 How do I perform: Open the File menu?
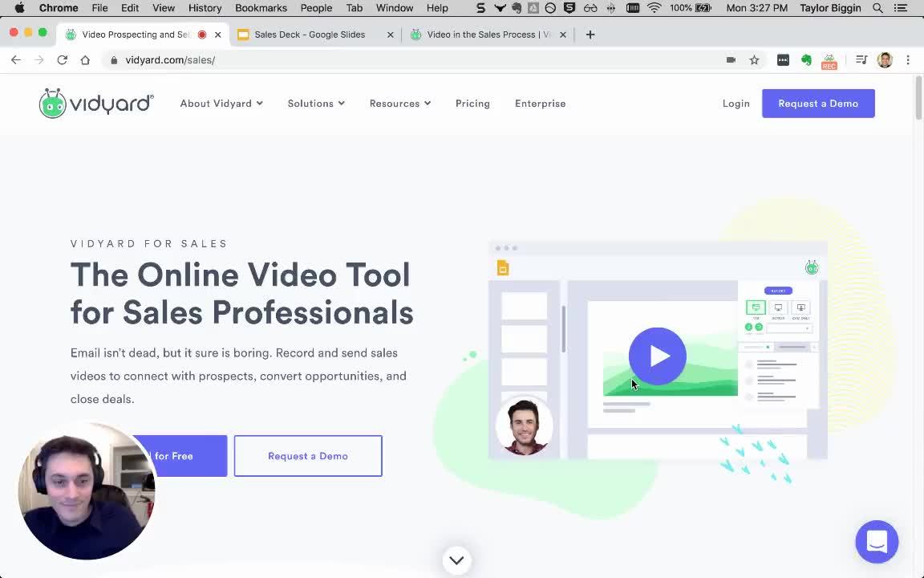[x=99, y=8]
